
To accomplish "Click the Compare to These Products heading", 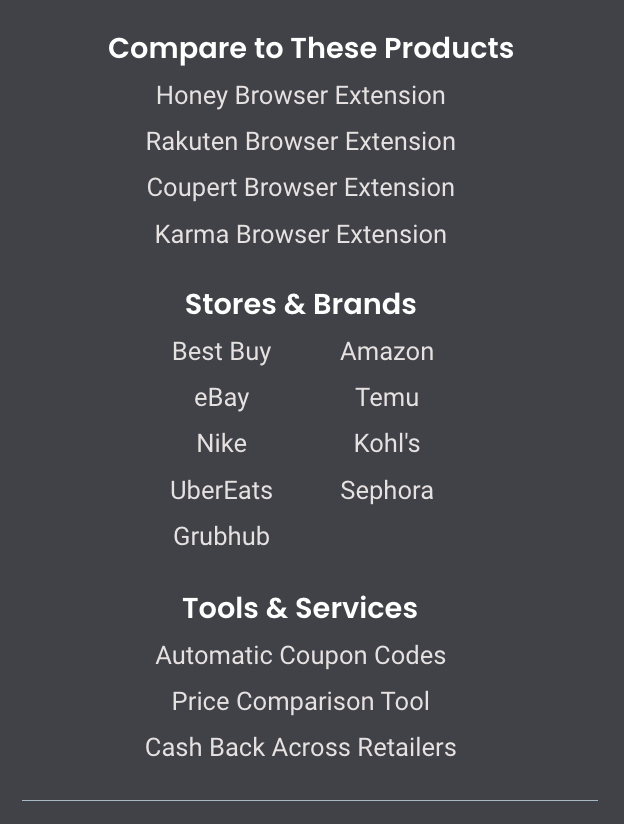I will pos(311,48).
